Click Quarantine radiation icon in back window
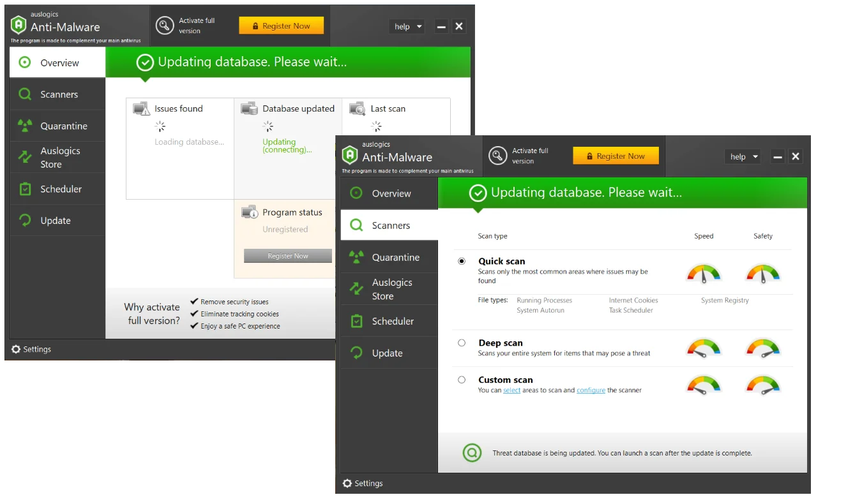Screen dimensions: 862x504 pyautogui.click(x=25, y=126)
